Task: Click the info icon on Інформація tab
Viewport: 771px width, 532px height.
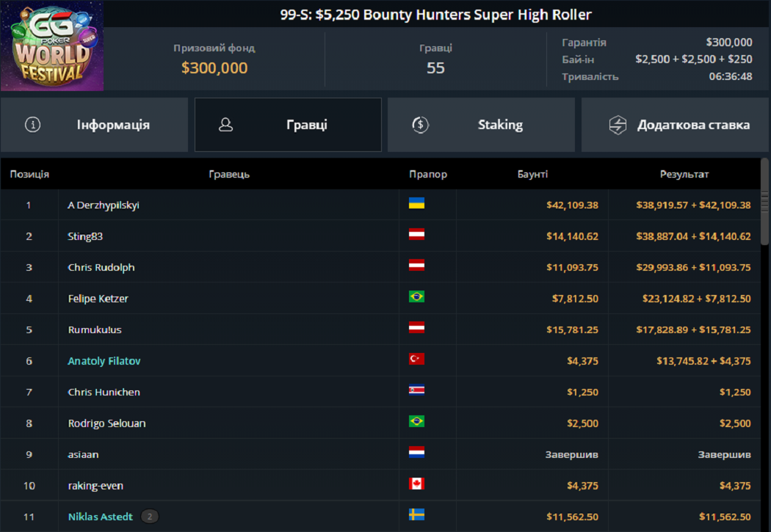Action: click(x=32, y=125)
